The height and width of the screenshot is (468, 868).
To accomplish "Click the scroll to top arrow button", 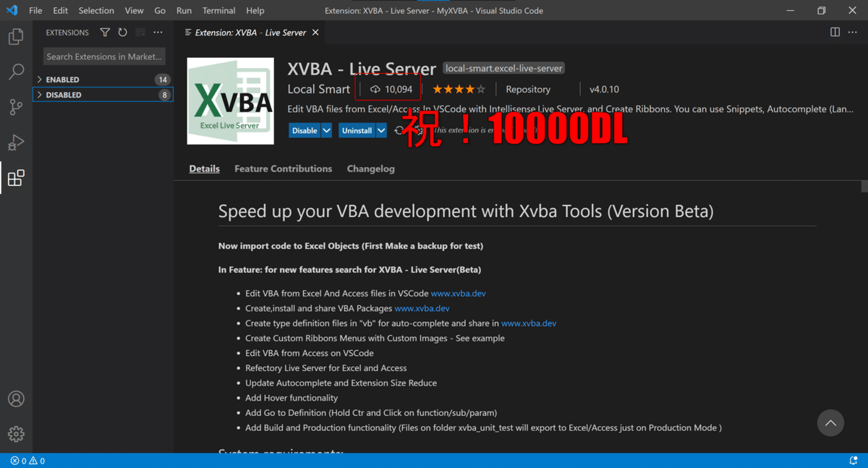I will click(830, 423).
